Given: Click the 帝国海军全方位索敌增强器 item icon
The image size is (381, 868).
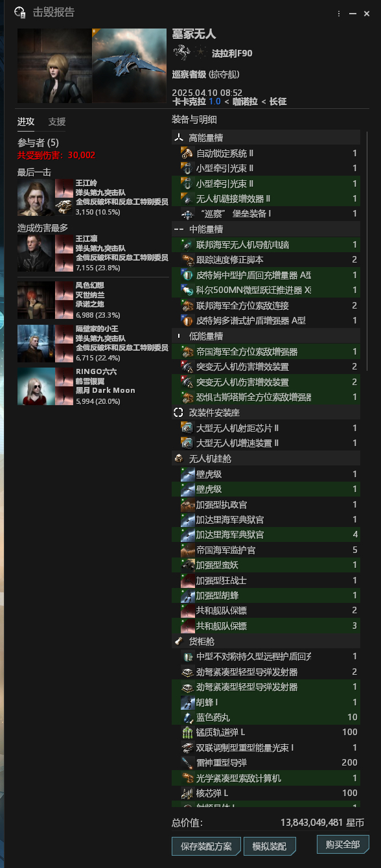Looking at the screenshot, I should [187, 352].
